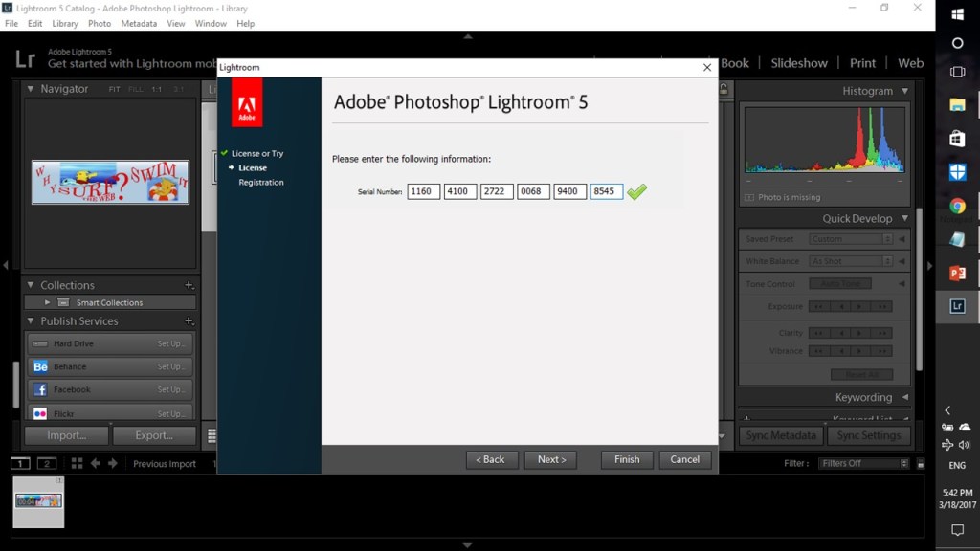Open Google Chrome from the taskbar
Image resolution: width=980 pixels, height=551 pixels.
coord(957,206)
